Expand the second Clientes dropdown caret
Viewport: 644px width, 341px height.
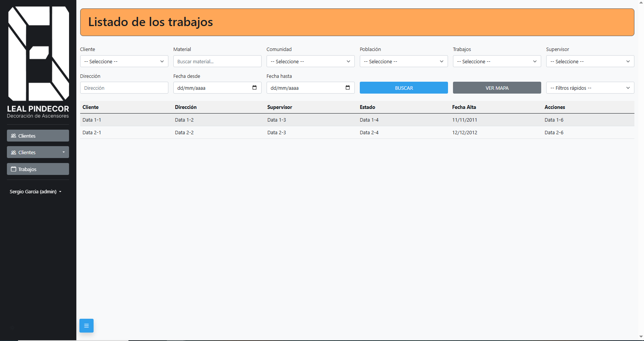(64, 152)
